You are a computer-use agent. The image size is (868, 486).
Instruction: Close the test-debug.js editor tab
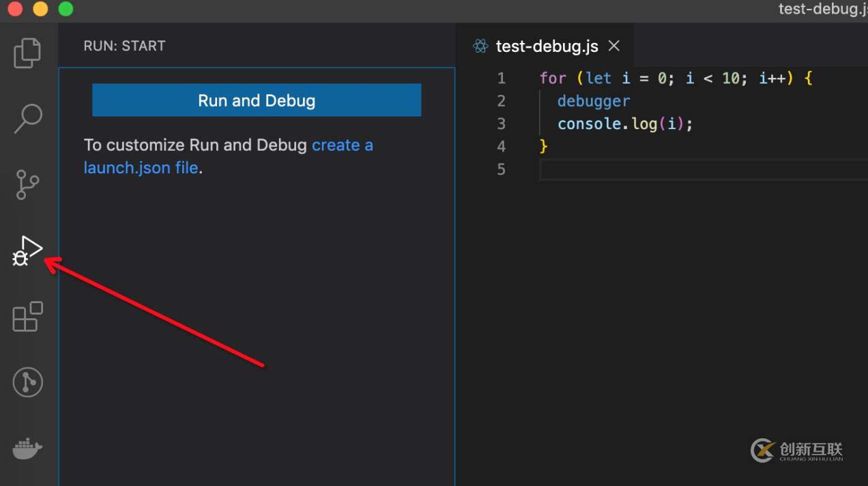pyautogui.click(x=614, y=46)
